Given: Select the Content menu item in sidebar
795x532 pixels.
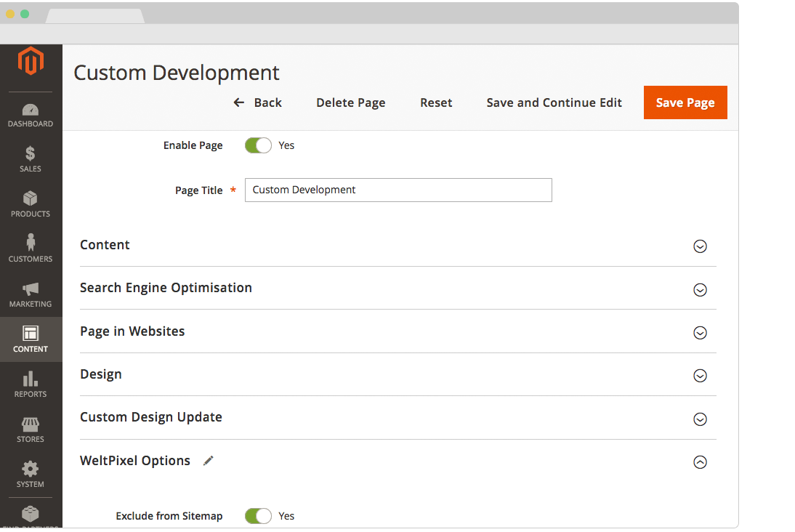Looking at the screenshot, I should [x=31, y=339].
